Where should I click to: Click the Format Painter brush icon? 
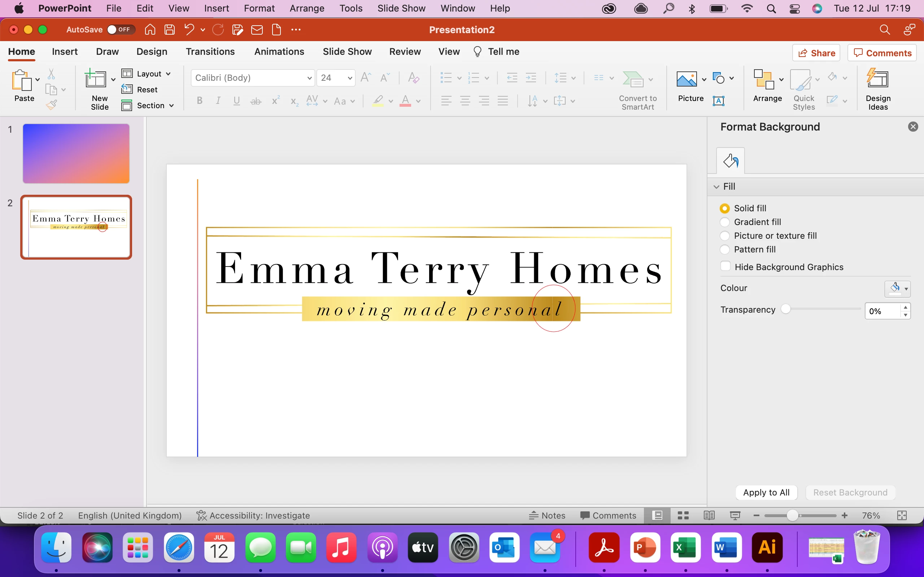[52, 105]
